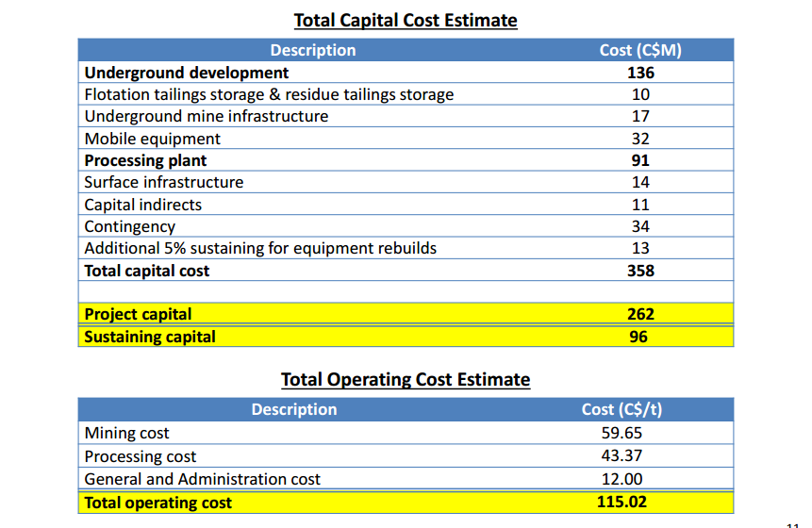Click the 'Underground development' row label
The width and height of the screenshot is (812, 528).
(x=187, y=73)
